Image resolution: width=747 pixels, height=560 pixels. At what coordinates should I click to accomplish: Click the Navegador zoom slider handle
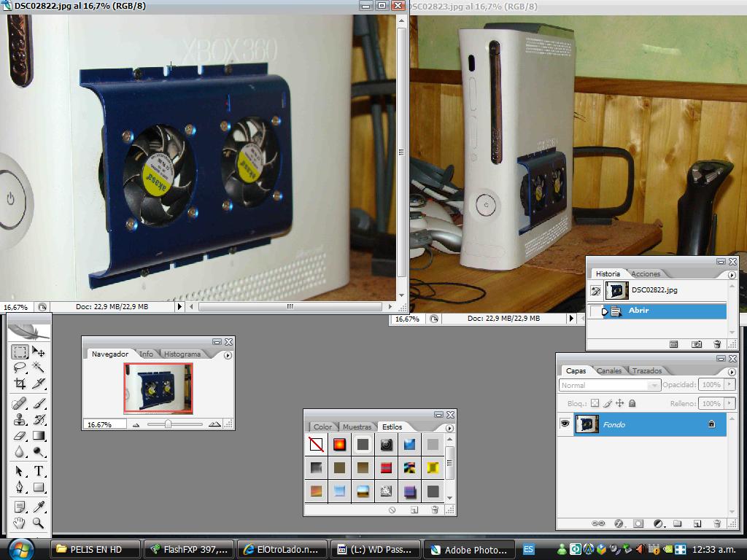pos(168,424)
